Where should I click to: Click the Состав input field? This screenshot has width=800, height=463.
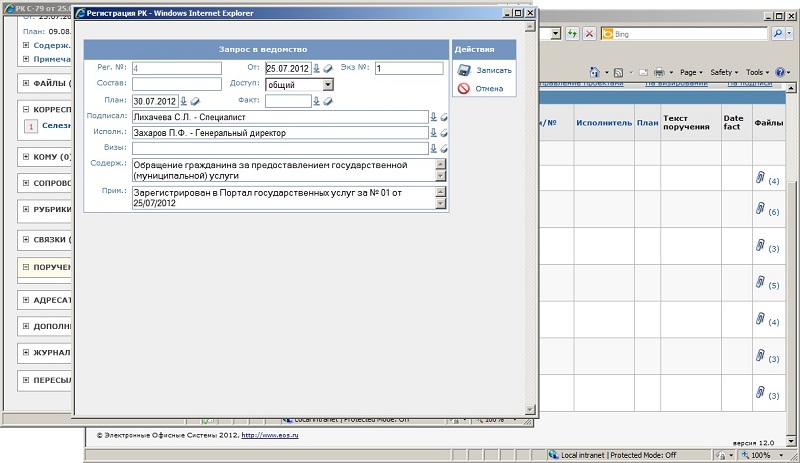tap(175, 84)
